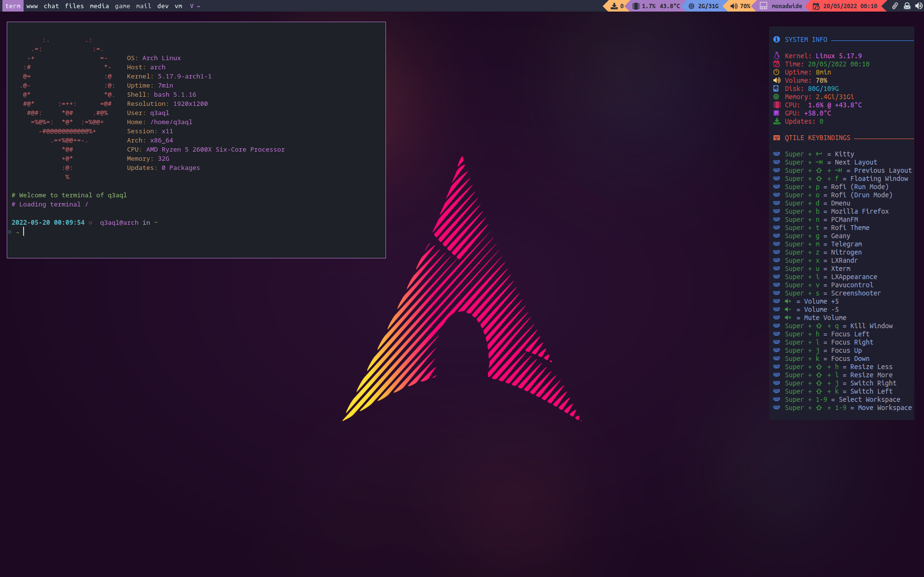Click 'Focus Right' in keybindings list
924x577 pixels.
tap(852, 342)
